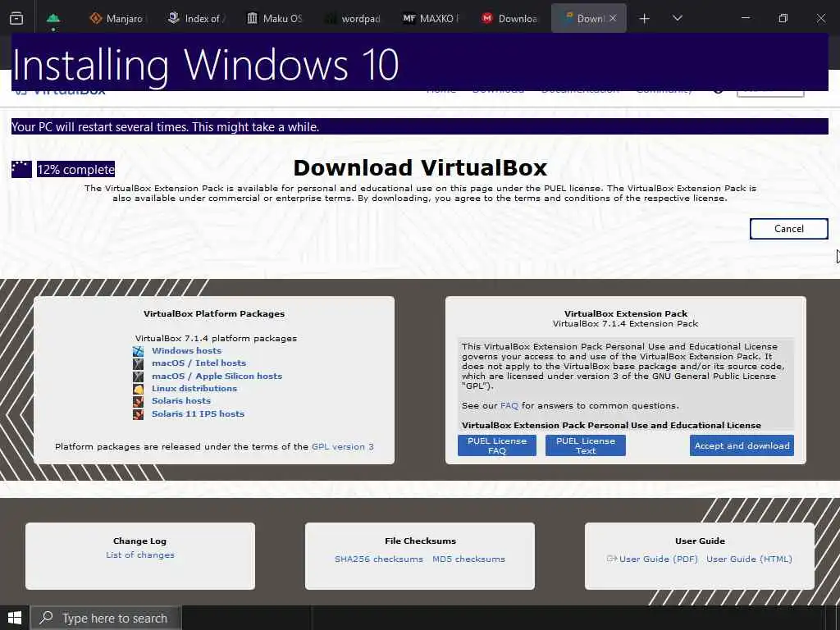Click the Windows hosts platform icon
Viewport: 840px width, 630px height.
138,351
